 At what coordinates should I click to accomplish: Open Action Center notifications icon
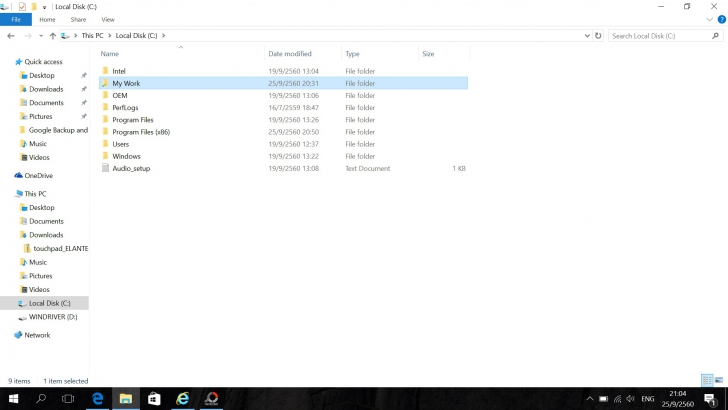[x=710, y=398]
